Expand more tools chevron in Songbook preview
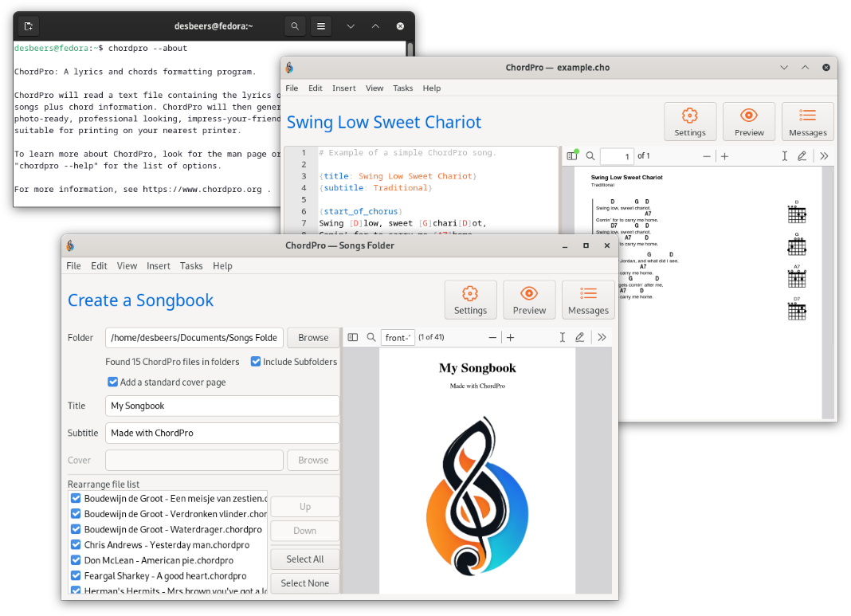The width and height of the screenshot is (851, 616). click(x=602, y=338)
